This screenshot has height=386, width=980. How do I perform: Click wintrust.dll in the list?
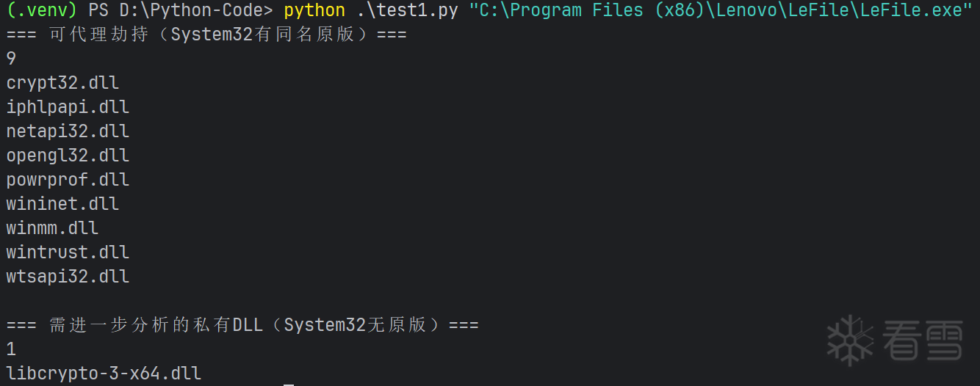[68, 252]
